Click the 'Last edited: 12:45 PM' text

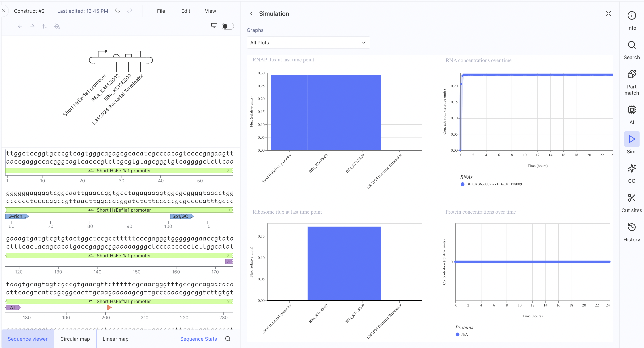[83, 11]
